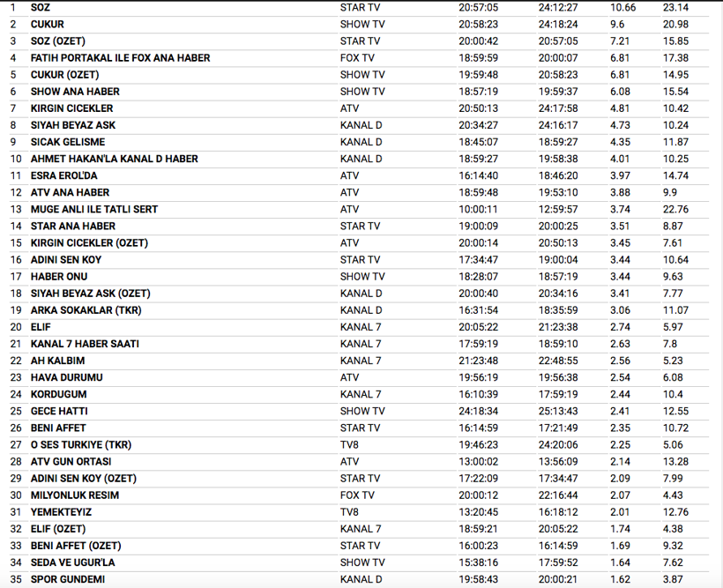Click GECE HATTI start time 24:18:34

click(478, 412)
